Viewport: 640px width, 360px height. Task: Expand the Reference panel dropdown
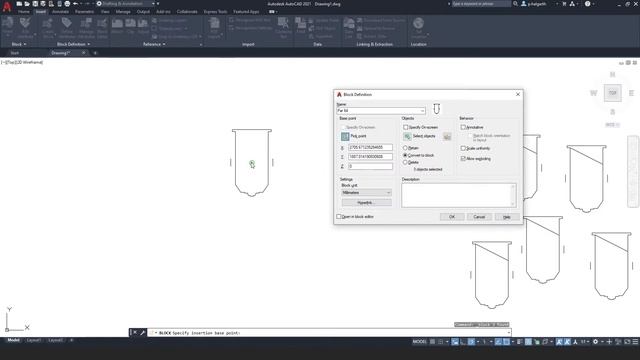point(154,44)
